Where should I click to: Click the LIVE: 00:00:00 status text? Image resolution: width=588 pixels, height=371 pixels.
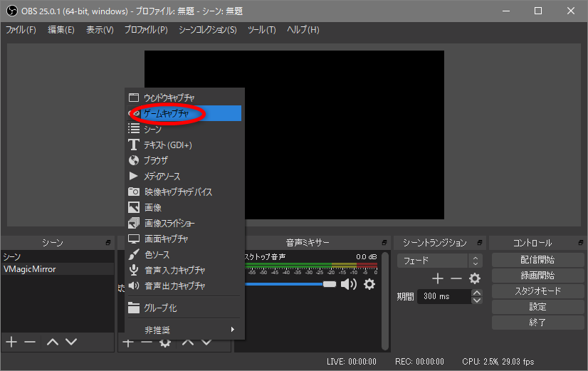[352, 362]
